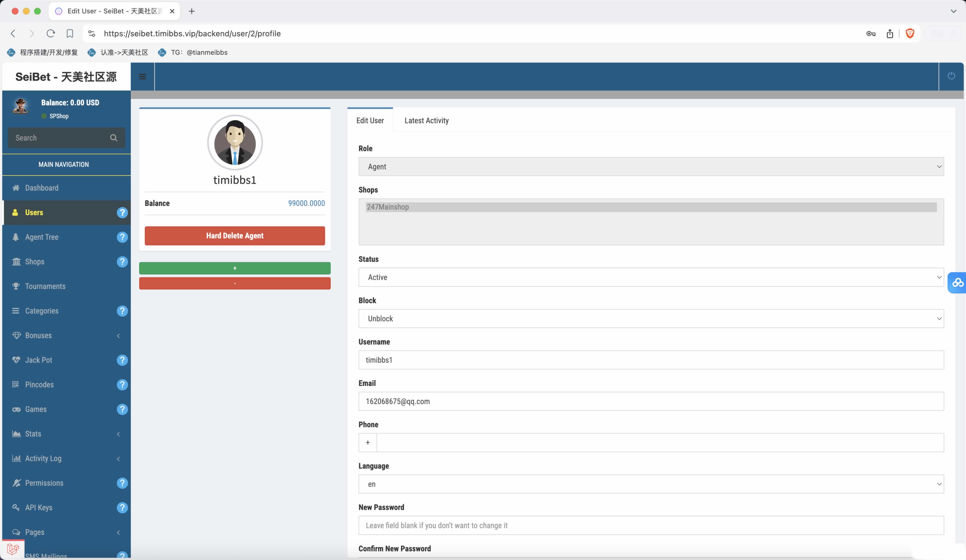Open Dashboard from the main navigation
966x560 pixels.
coord(42,188)
